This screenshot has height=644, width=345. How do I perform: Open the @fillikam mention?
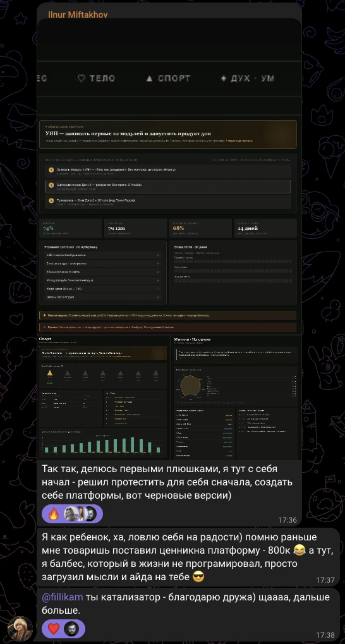(x=63, y=597)
